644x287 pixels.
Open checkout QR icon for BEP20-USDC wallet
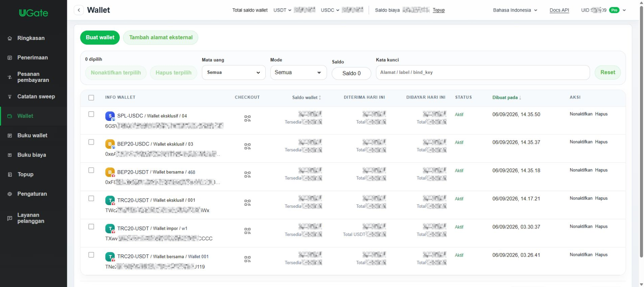click(248, 146)
